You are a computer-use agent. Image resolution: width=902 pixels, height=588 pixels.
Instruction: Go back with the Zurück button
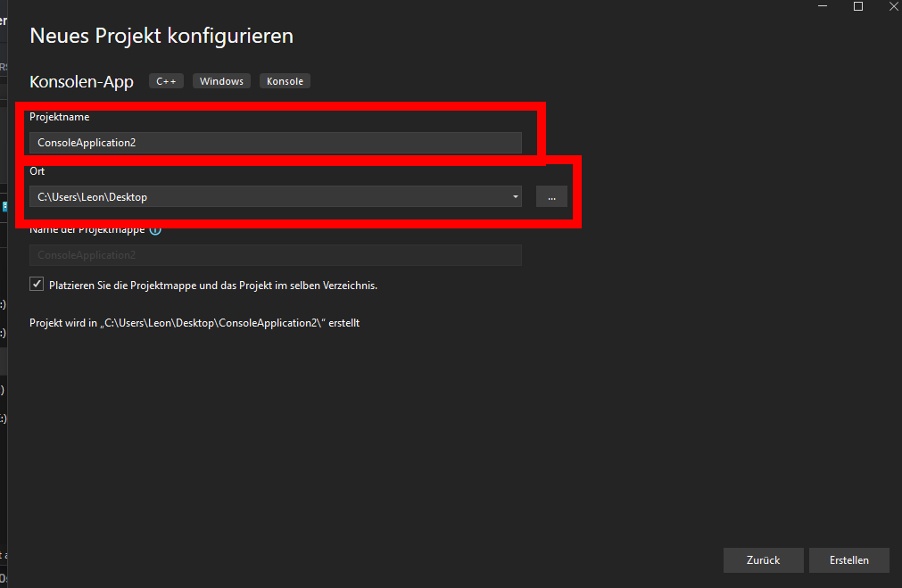(x=763, y=560)
